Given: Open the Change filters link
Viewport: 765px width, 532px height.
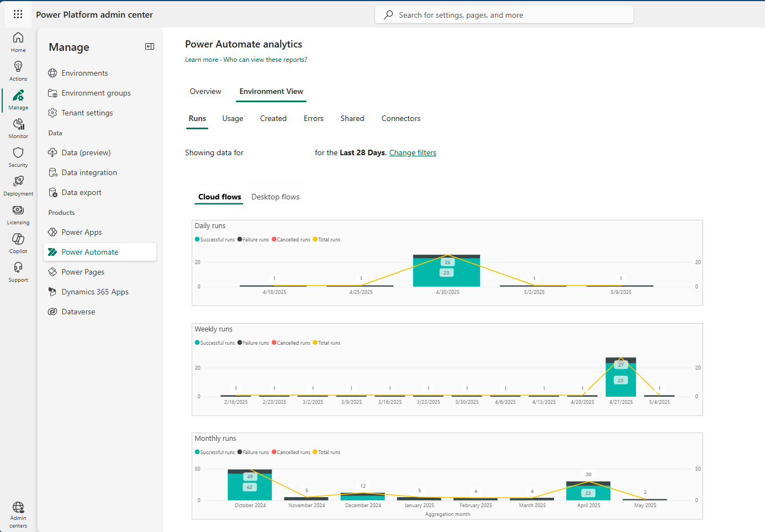Looking at the screenshot, I should click(413, 152).
